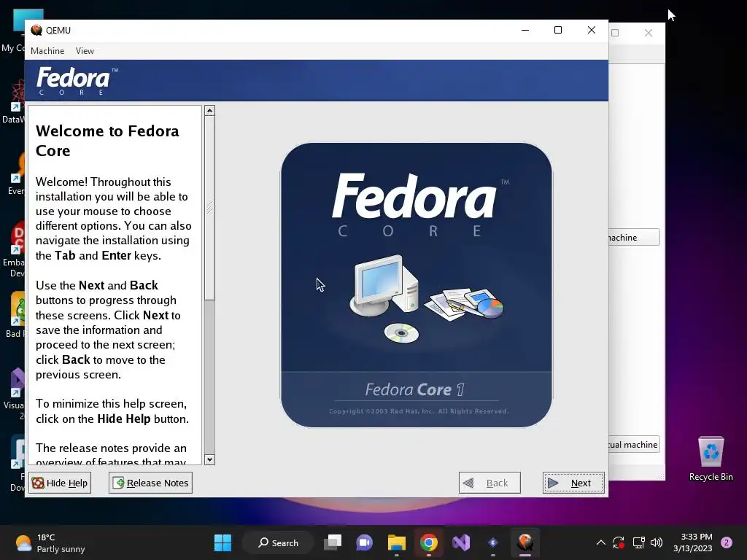The height and width of the screenshot is (560, 747).
Task: Click the volume tray icon
Action: click(x=657, y=542)
